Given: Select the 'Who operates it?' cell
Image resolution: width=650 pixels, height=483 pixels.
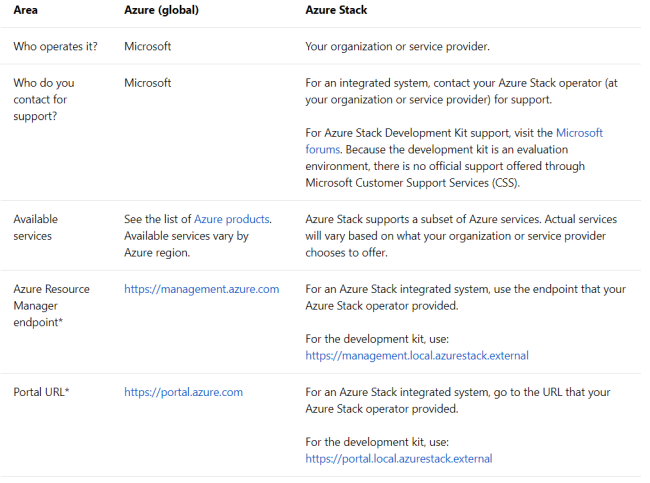Looking at the screenshot, I should (x=55, y=46).
